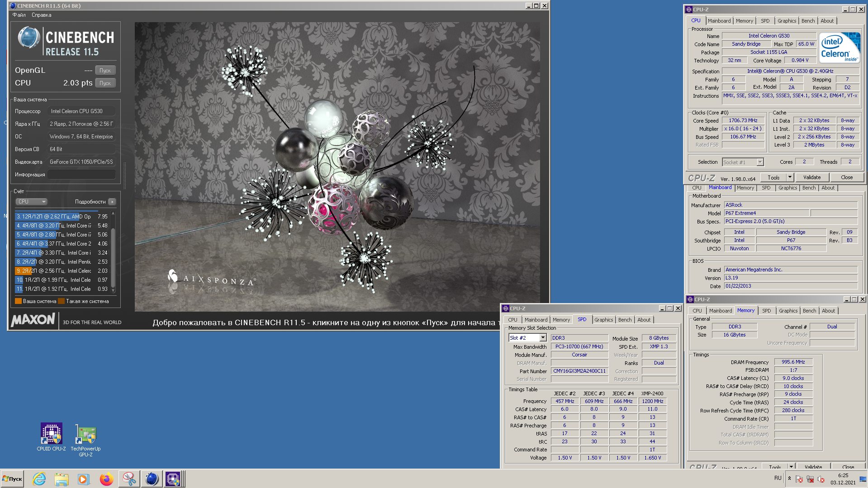Click the ranking list scroll-down arrow
Screen dimensions: 868x488
point(113,290)
